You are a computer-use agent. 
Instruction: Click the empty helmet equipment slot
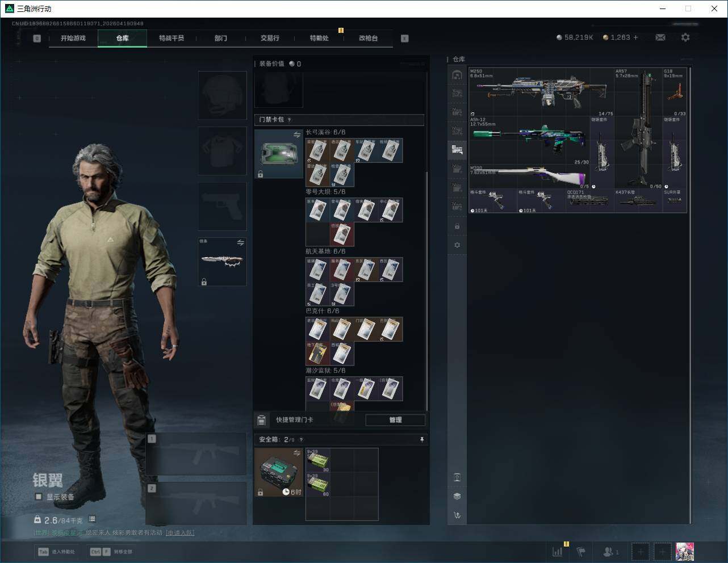tap(223, 95)
